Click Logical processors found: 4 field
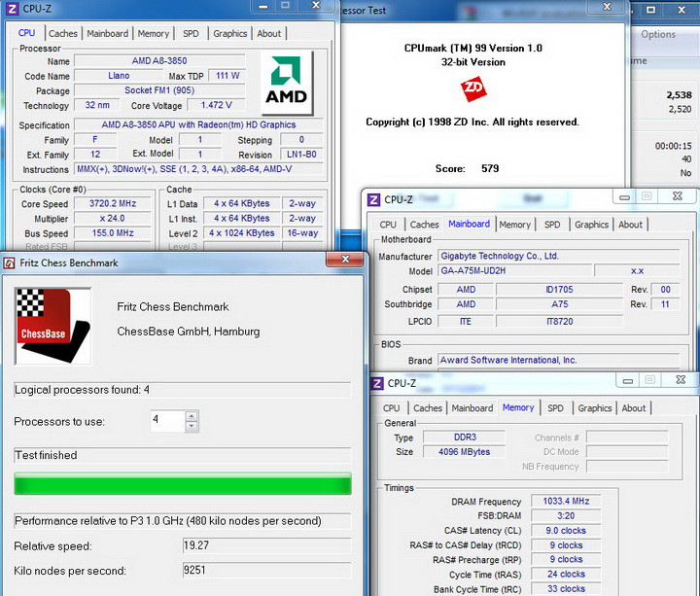The height and width of the screenshot is (596, 700). (182, 390)
